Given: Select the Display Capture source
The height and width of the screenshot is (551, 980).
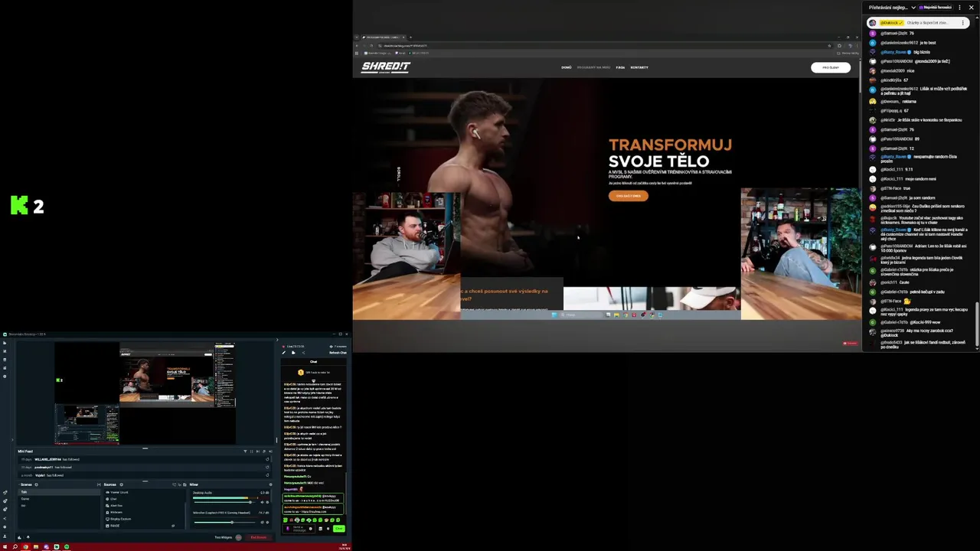Looking at the screenshot, I should click(x=145, y=519).
